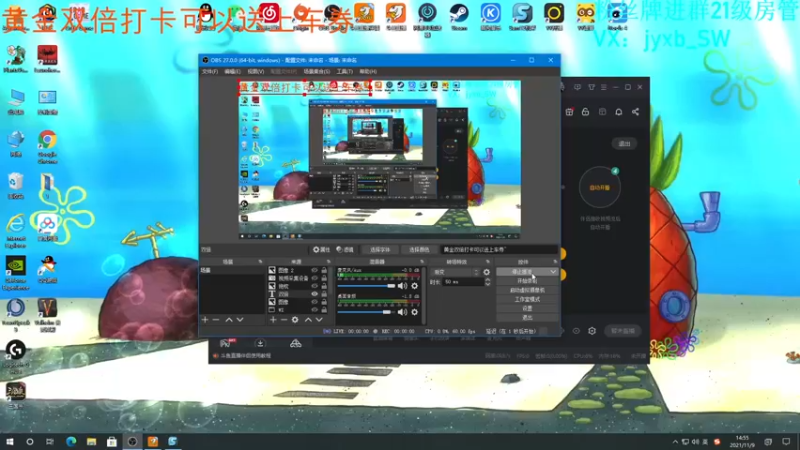The width and height of the screenshot is (800, 450).
Task: Open Audio Mixer panel dock options icon
Action: [421, 262]
